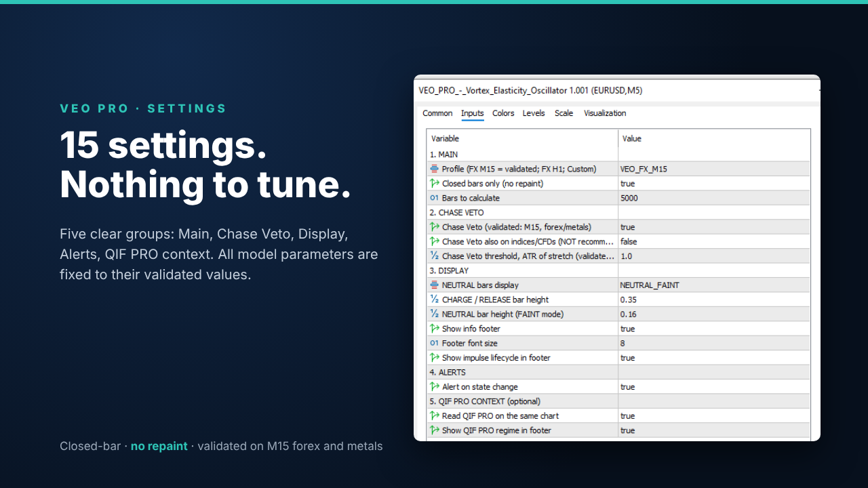The width and height of the screenshot is (868, 488).
Task: Switch to the Common tab
Action: (x=437, y=113)
